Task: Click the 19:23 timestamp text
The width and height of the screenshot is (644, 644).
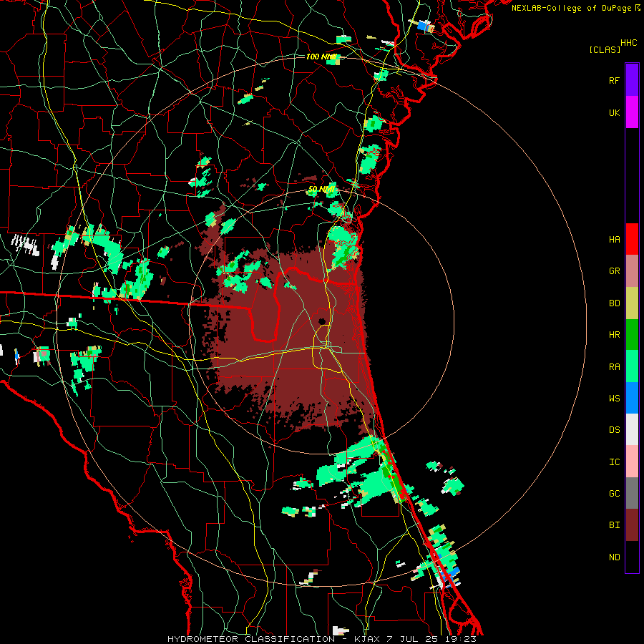Action: click(x=462, y=639)
